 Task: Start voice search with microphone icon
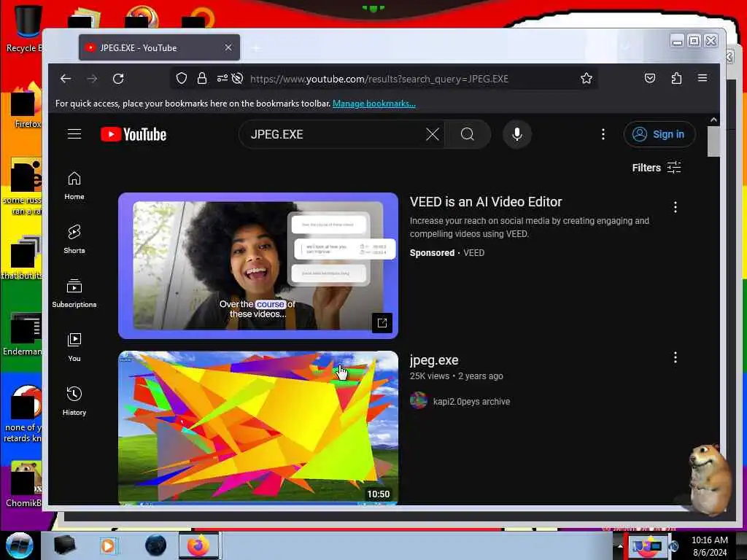point(517,134)
